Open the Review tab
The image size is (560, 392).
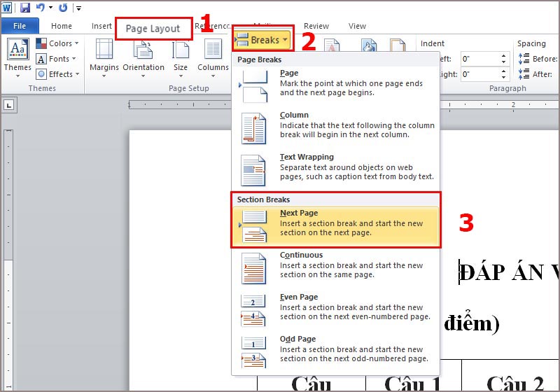[x=316, y=26]
